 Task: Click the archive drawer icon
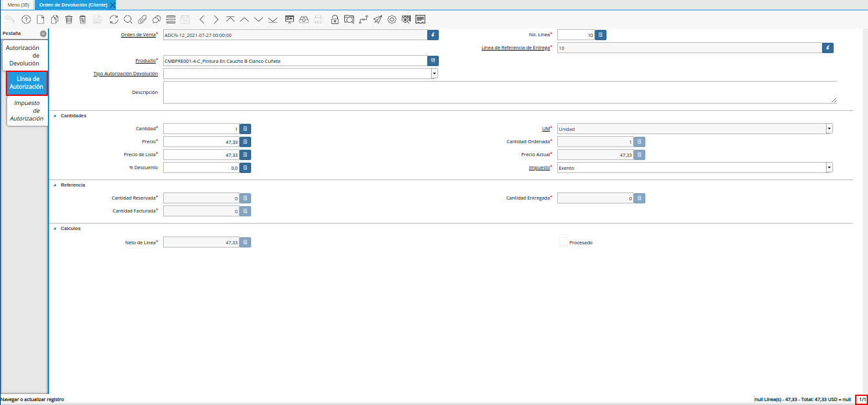(x=304, y=19)
